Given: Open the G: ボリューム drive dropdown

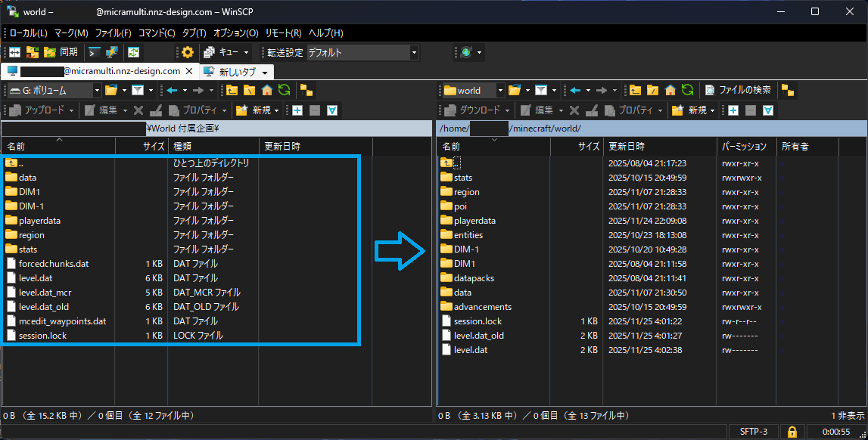Looking at the screenshot, I should click(97, 90).
